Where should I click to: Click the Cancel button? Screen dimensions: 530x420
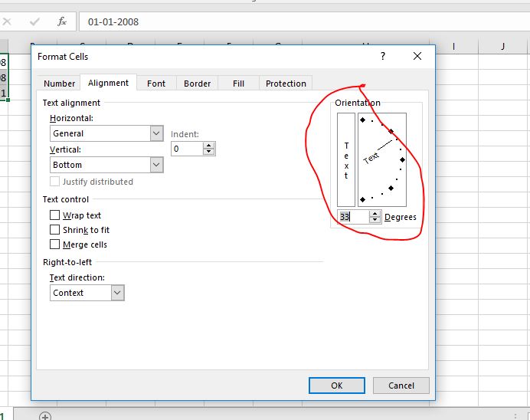pos(401,386)
